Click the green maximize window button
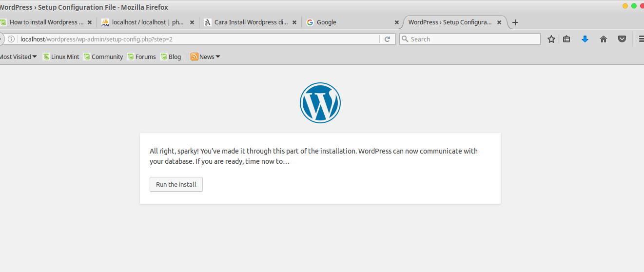The image size is (644, 272). (634, 6)
